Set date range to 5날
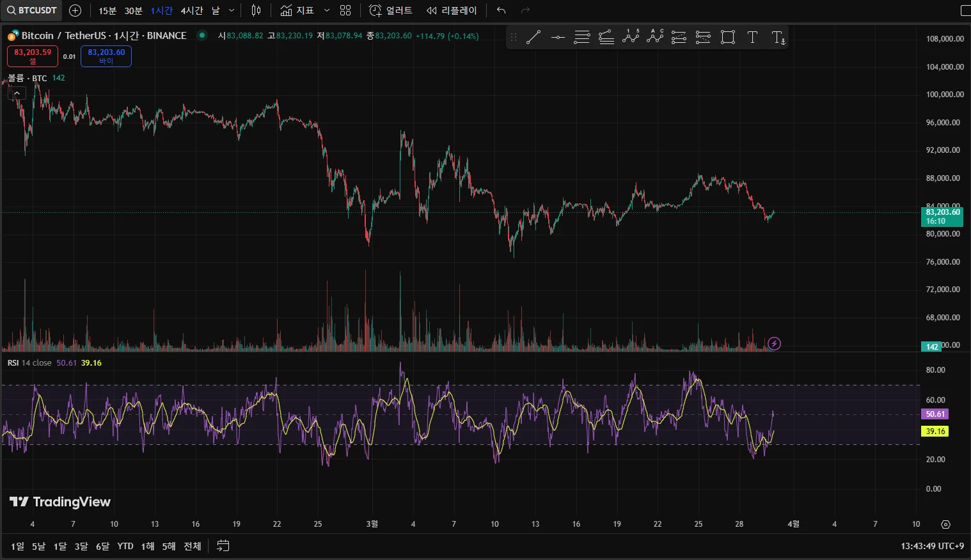 39,546
